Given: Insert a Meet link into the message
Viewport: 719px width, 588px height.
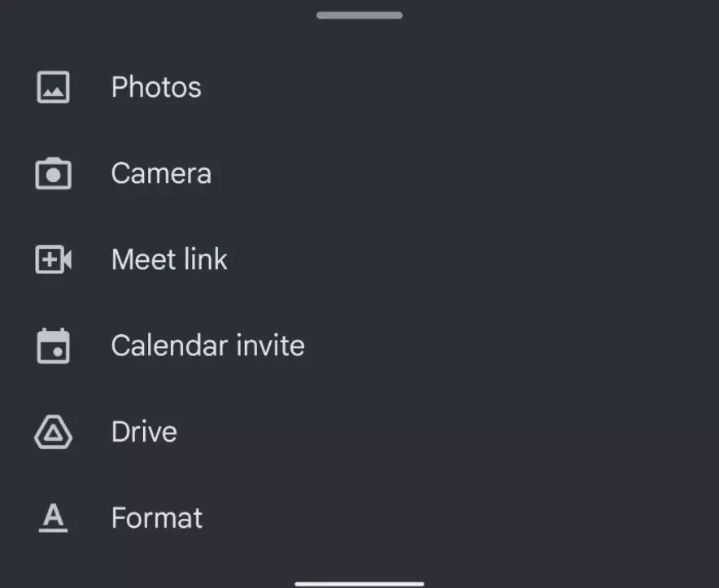Looking at the screenshot, I should [x=169, y=260].
